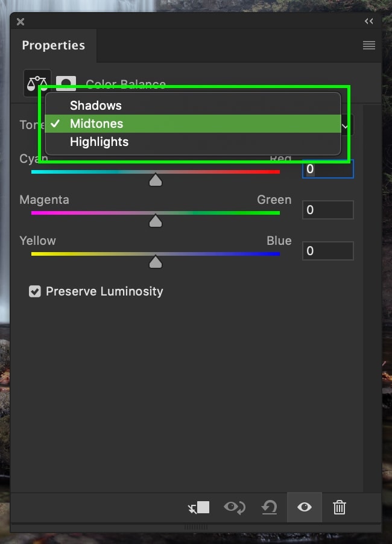This screenshot has width=392, height=544.
Task: Open the Properties panel hamburger menu
Action: [x=368, y=45]
